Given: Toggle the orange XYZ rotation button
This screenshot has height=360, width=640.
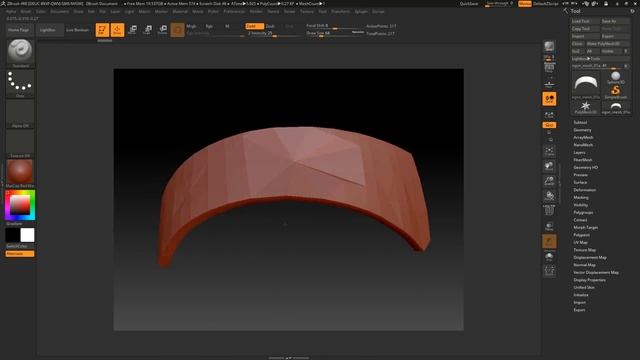Looking at the screenshot, I should tap(549, 125).
